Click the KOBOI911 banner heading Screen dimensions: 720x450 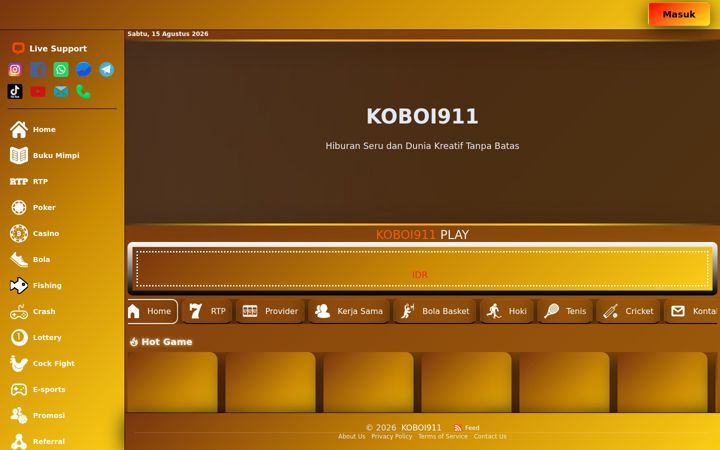422,116
